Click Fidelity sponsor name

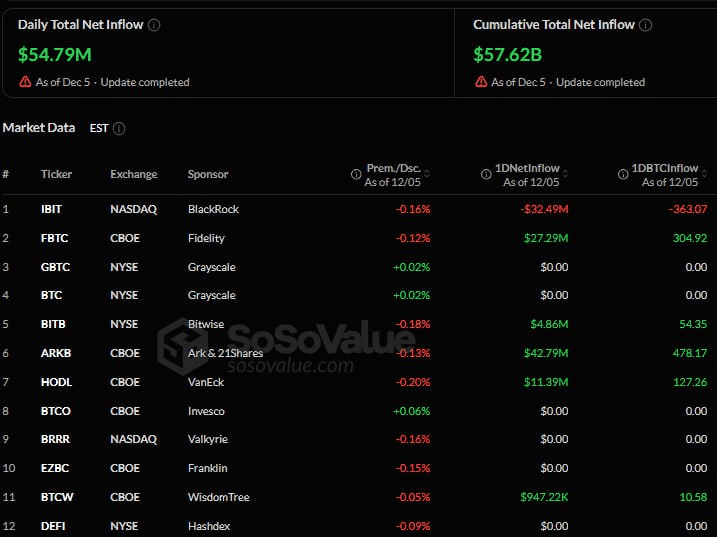click(206, 238)
